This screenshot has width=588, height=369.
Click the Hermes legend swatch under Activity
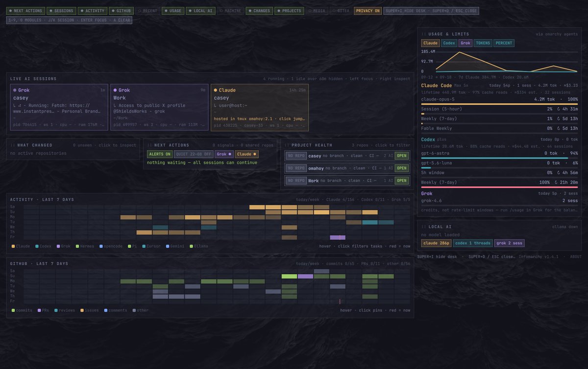pos(77,246)
